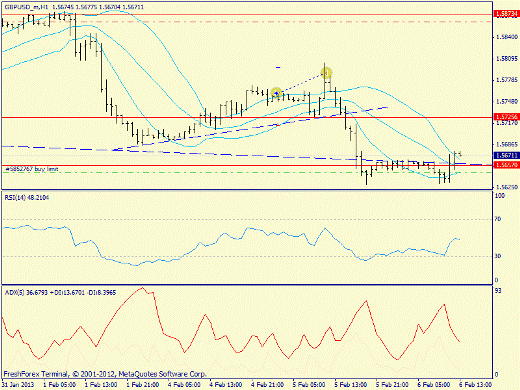Click the 1 Feb 13:00 time label
The image size is (520, 390).
[x=101, y=384]
